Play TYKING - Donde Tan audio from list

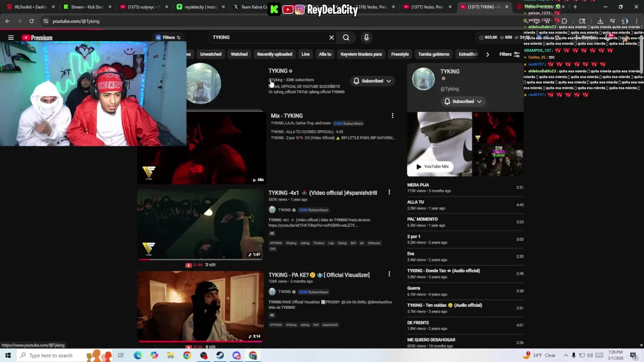pos(465,274)
